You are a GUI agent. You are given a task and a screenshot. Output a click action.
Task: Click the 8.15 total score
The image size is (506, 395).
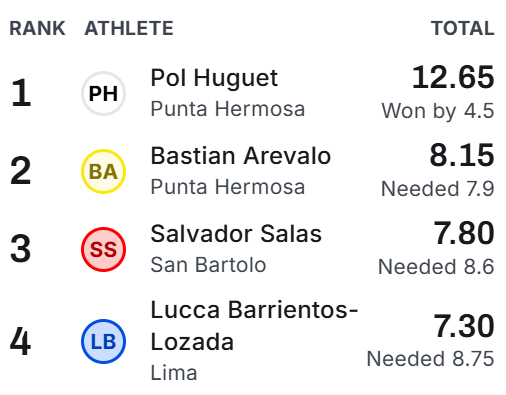click(462, 155)
